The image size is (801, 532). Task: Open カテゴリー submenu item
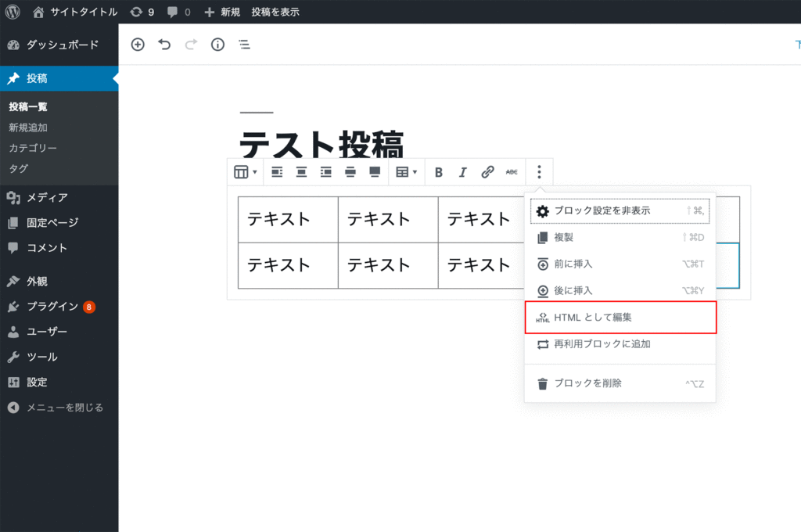tap(33, 148)
